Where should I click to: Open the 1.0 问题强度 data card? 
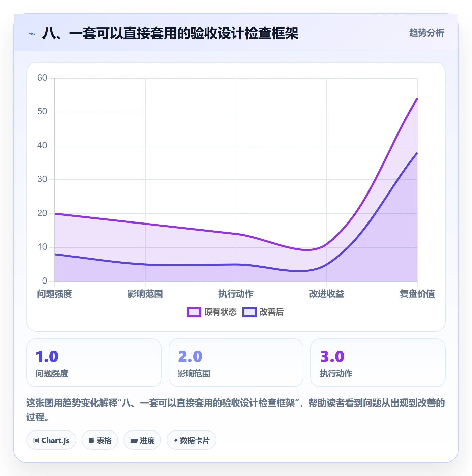94,363
